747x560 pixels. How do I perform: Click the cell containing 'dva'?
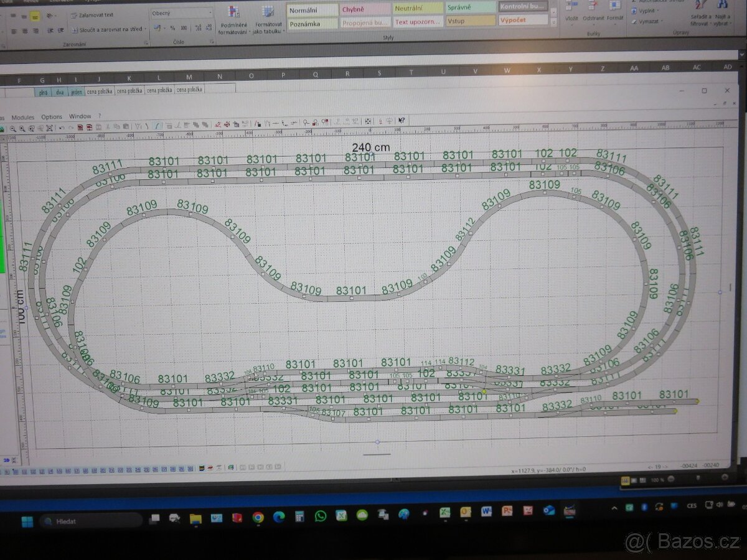[60, 92]
